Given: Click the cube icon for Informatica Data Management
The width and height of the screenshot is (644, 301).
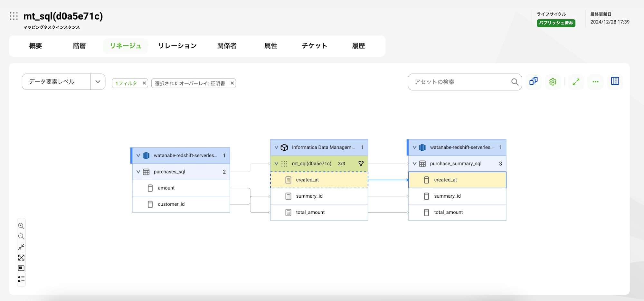Looking at the screenshot, I should click(284, 147).
